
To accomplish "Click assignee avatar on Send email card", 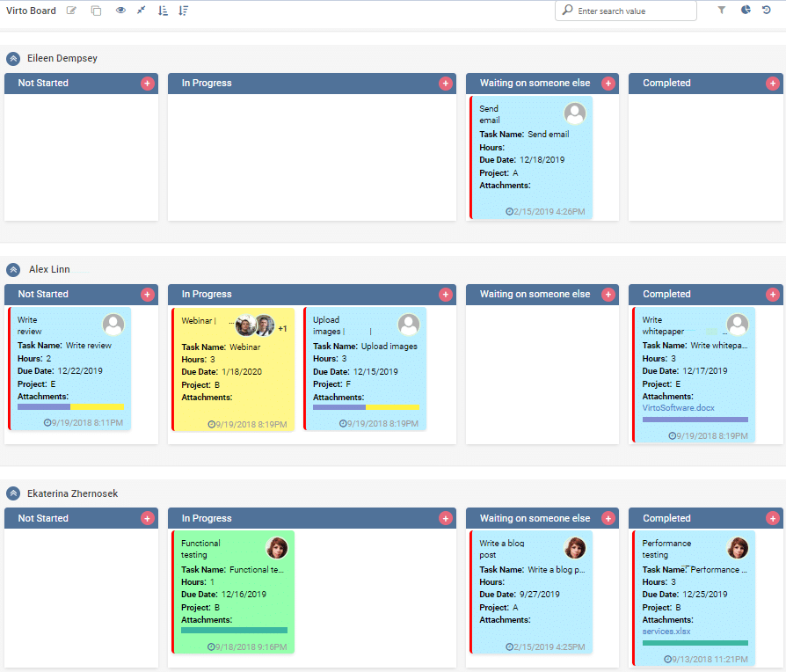I will pyautogui.click(x=575, y=113).
